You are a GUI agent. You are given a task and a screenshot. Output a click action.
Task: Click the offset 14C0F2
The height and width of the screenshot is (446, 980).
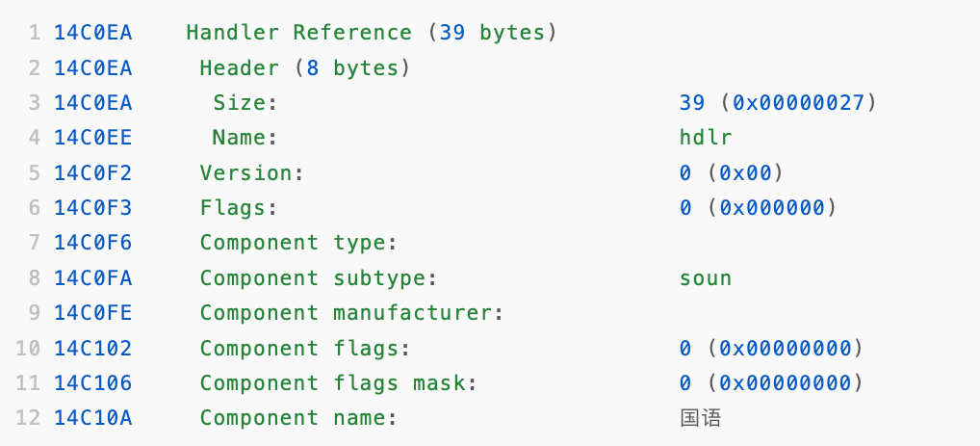click(x=93, y=172)
